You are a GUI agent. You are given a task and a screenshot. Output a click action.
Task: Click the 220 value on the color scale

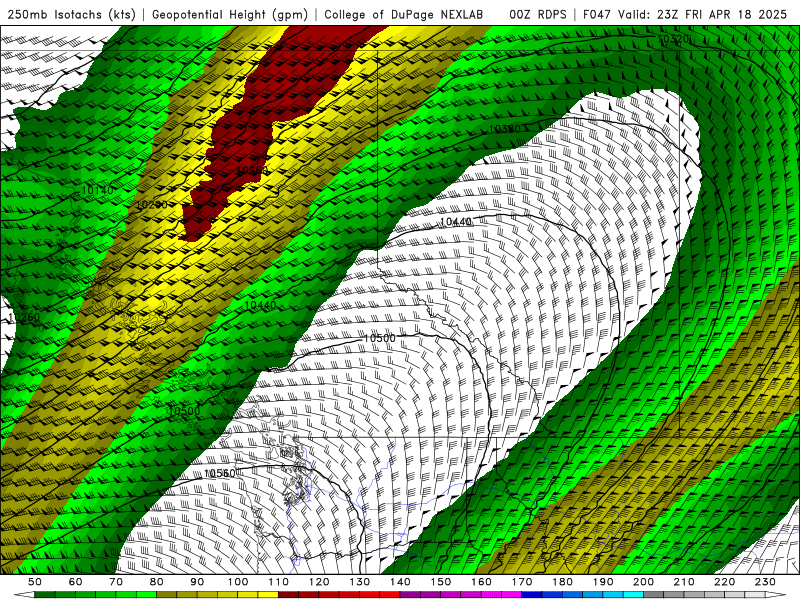point(725,582)
